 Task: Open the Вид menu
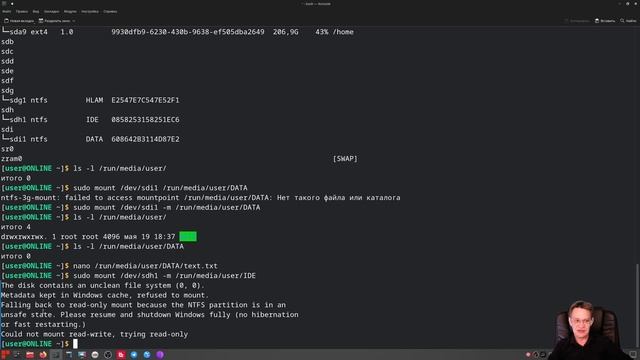pyautogui.click(x=36, y=11)
